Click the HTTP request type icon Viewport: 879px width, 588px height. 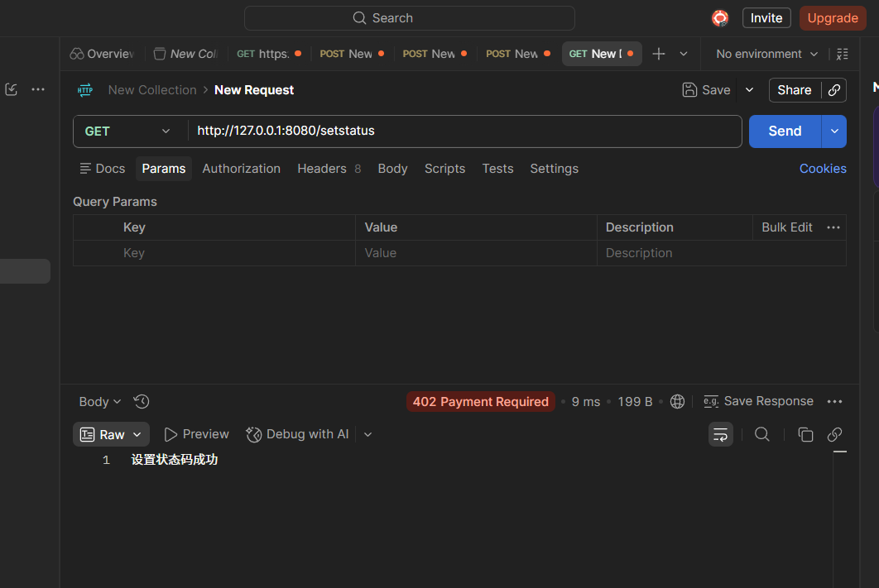[85, 90]
